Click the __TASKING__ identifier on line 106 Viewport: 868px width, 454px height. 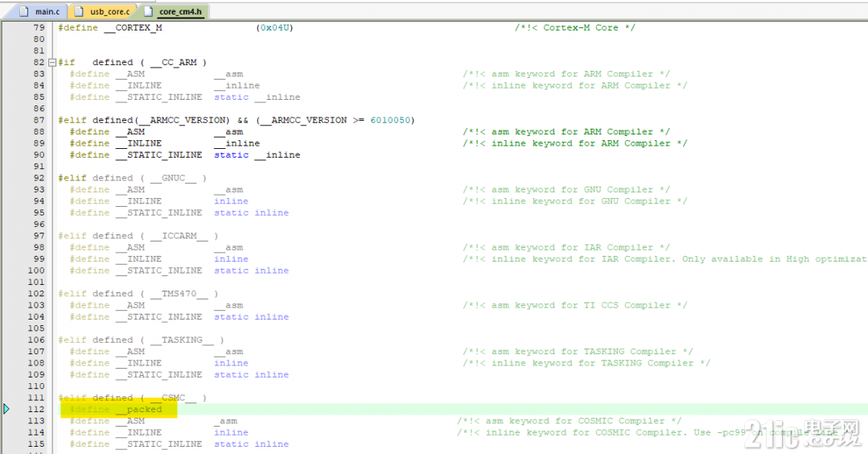182,340
